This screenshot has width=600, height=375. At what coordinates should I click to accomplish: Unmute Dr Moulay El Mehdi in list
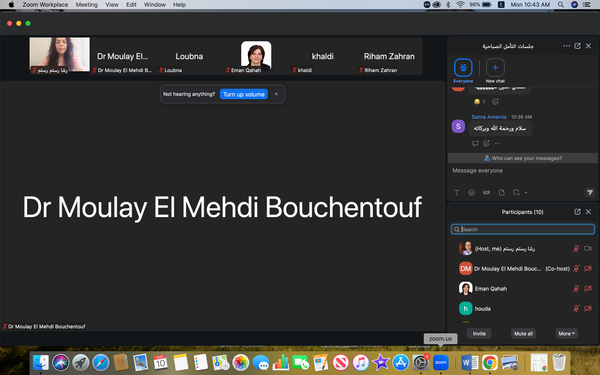pos(576,269)
